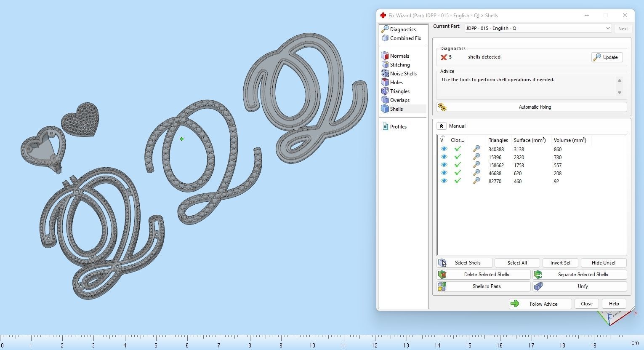
Task: Close the Fix Wizard via Close button
Action: click(586, 304)
